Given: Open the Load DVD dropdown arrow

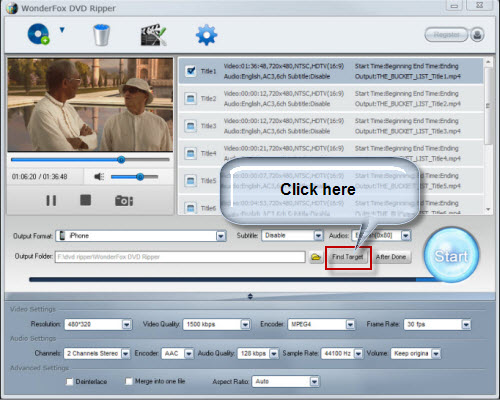Looking at the screenshot, I should point(62,30).
